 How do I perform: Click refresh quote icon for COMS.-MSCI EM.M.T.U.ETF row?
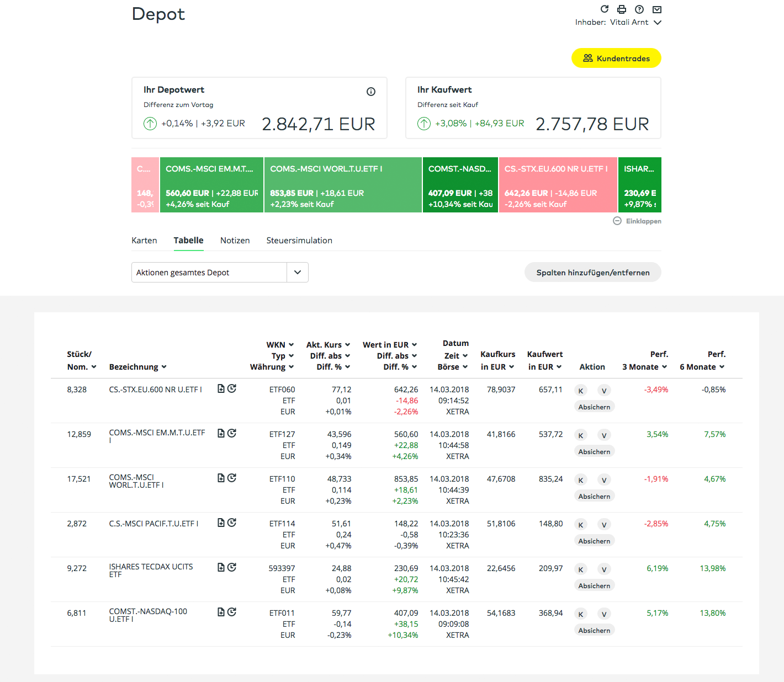(x=232, y=433)
